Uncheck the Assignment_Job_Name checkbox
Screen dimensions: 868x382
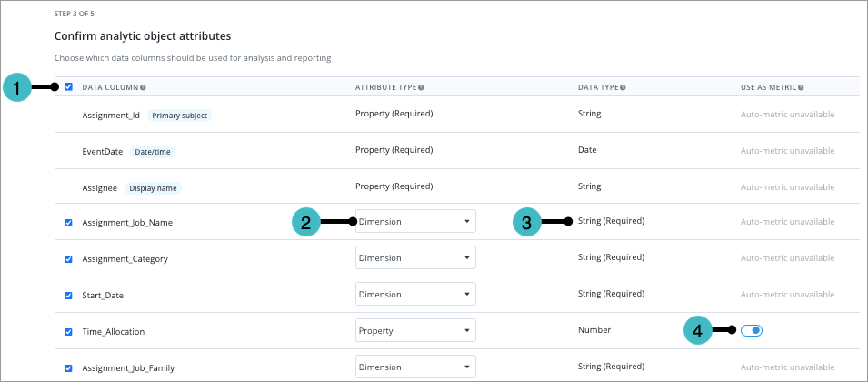click(x=68, y=222)
